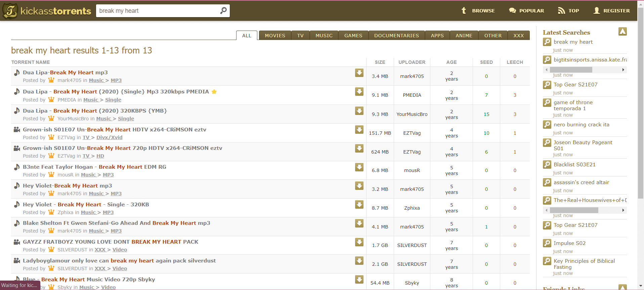Open the Register page
This screenshot has width=644, height=290.
(x=611, y=11)
